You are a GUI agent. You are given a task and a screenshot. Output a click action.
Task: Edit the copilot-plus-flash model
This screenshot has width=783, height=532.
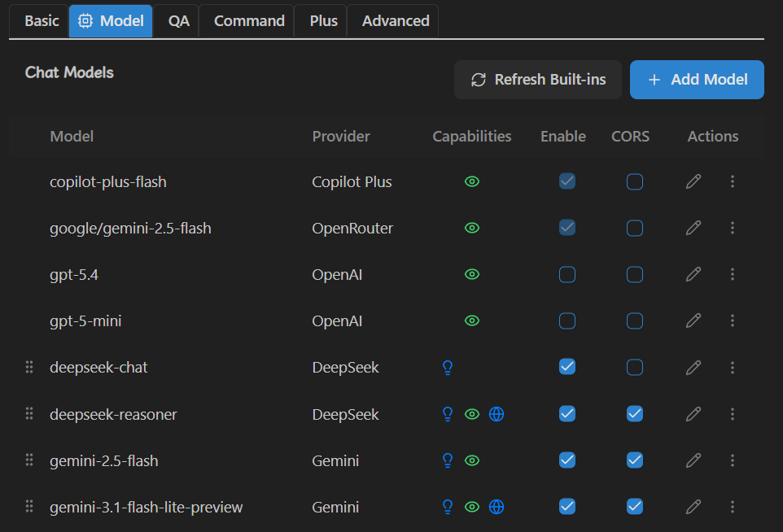693,181
